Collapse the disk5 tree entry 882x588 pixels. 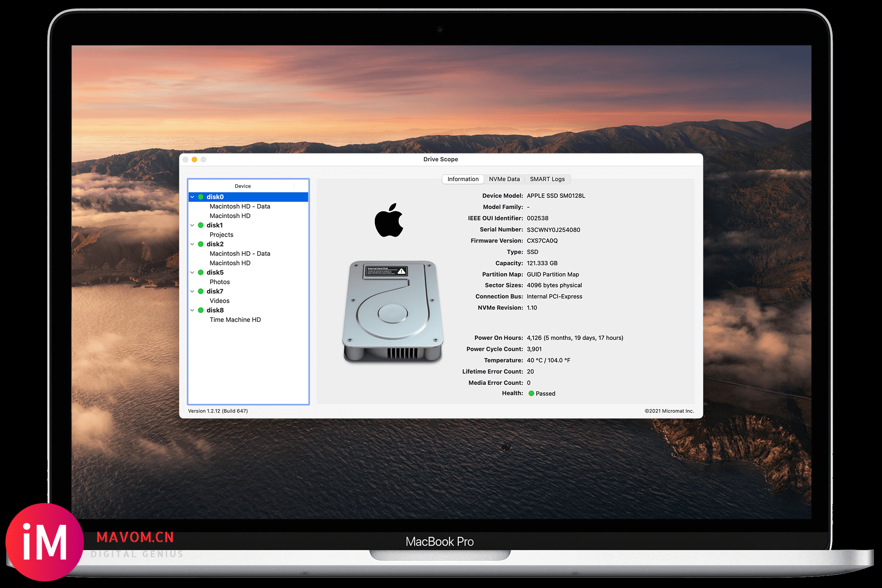tap(192, 272)
